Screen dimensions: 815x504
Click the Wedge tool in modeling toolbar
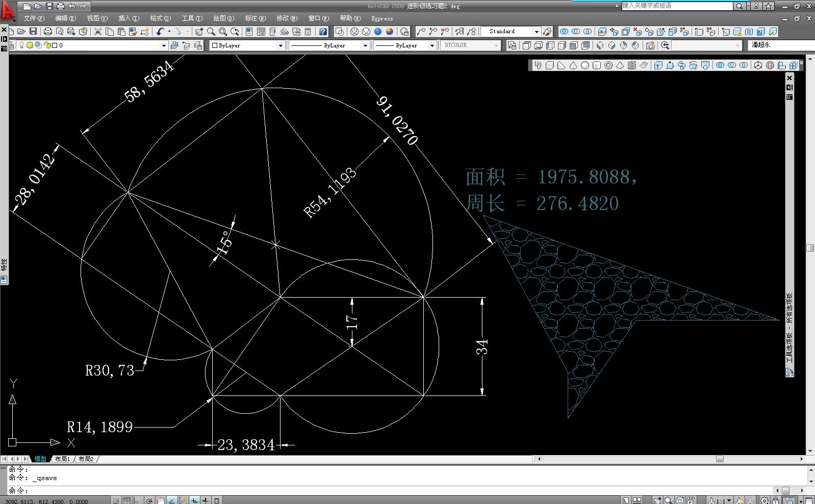coord(562,65)
